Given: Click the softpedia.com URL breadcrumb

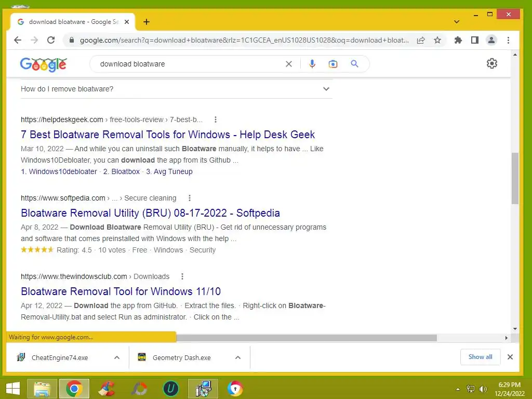Looking at the screenshot, I should point(98,198).
